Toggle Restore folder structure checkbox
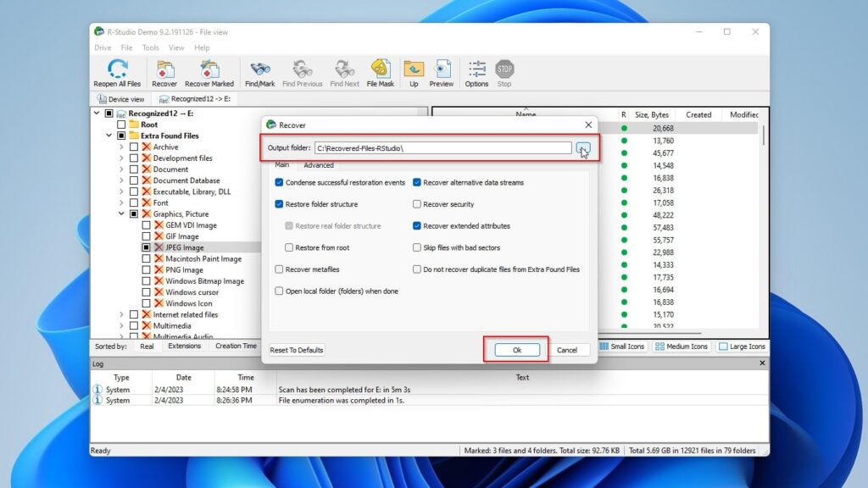The width and height of the screenshot is (868, 488). click(279, 203)
